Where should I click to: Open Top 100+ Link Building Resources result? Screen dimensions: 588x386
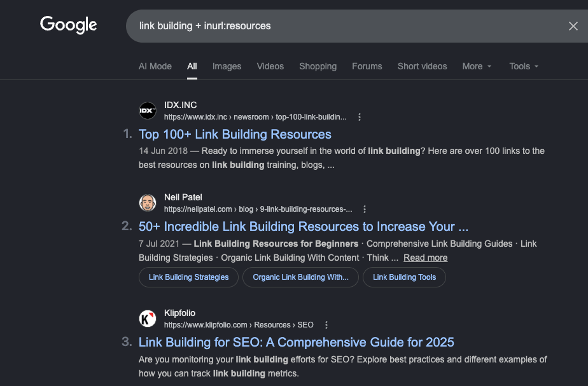coord(235,134)
